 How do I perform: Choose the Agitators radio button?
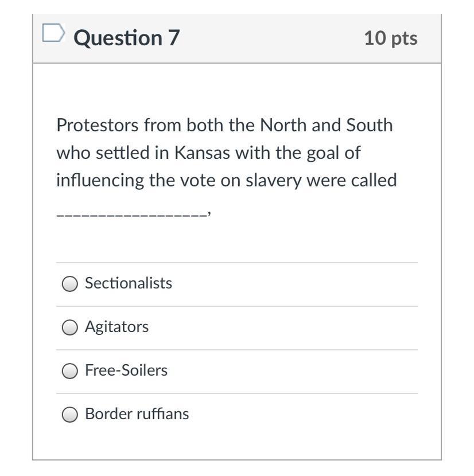tap(69, 327)
